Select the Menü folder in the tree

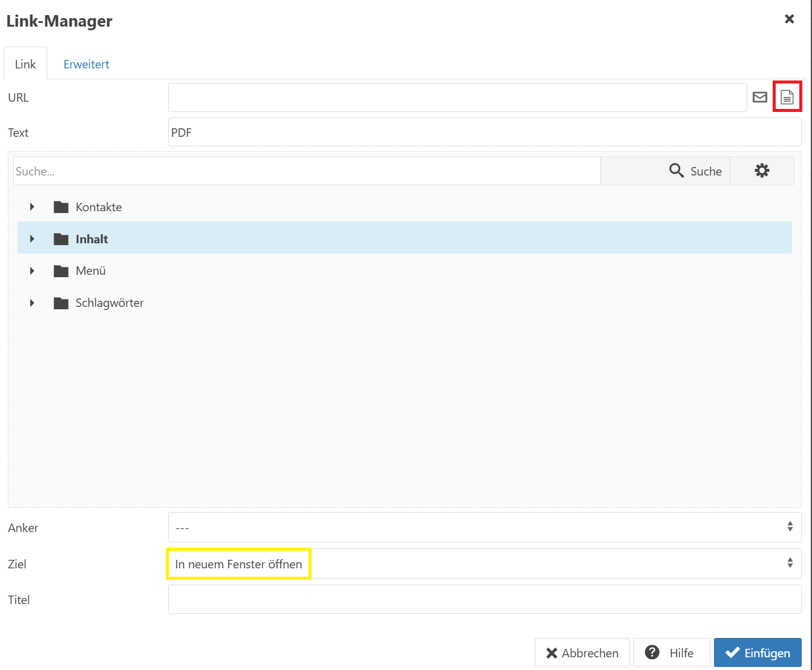[90, 271]
